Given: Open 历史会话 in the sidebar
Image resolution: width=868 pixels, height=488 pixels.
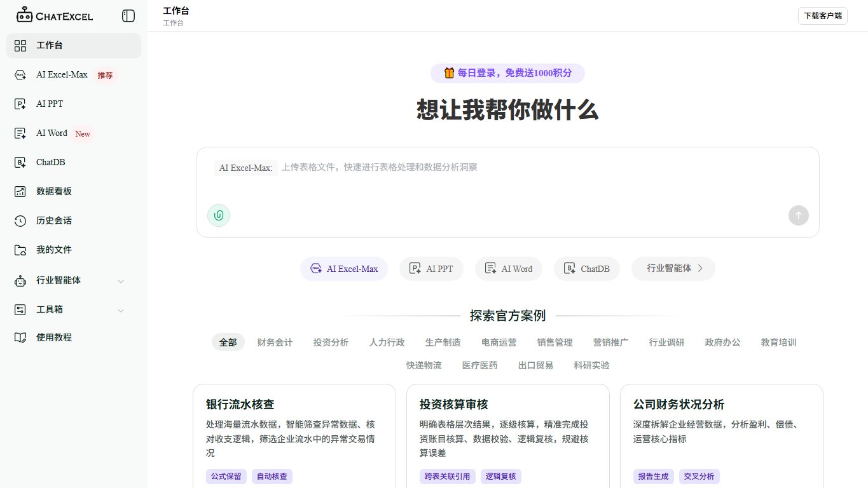Looking at the screenshot, I should point(74,220).
